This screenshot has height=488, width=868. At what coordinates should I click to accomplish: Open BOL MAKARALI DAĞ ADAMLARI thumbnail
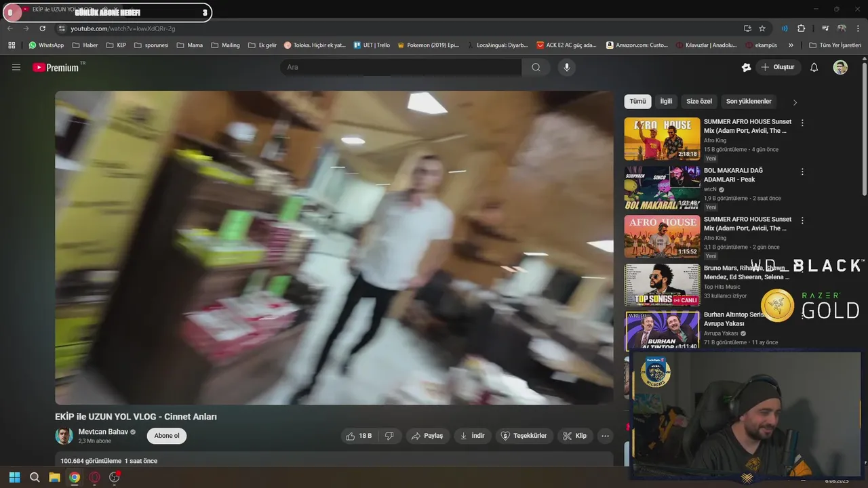tap(662, 188)
